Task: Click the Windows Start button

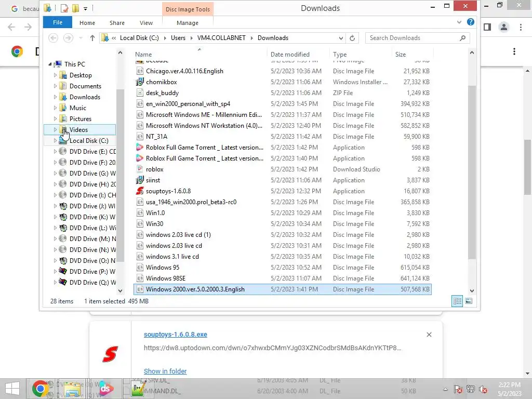Action: tap(12, 389)
